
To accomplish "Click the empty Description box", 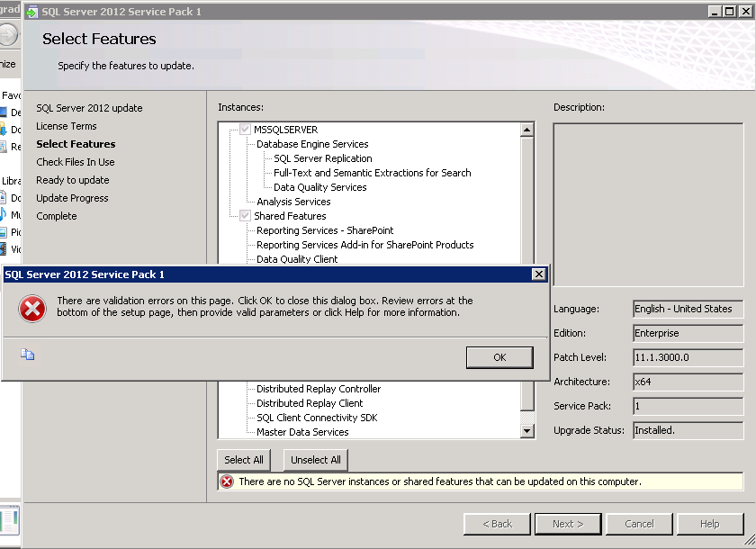I will click(649, 205).
